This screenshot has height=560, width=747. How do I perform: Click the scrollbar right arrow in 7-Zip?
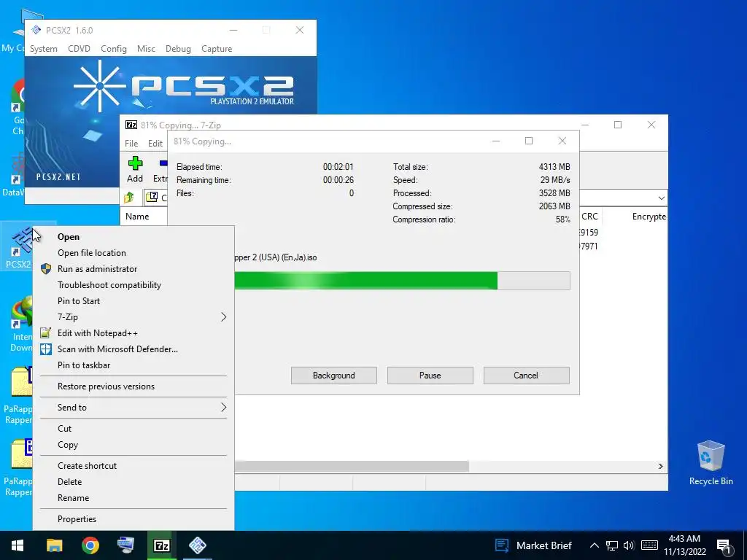[x=661, y=466]
